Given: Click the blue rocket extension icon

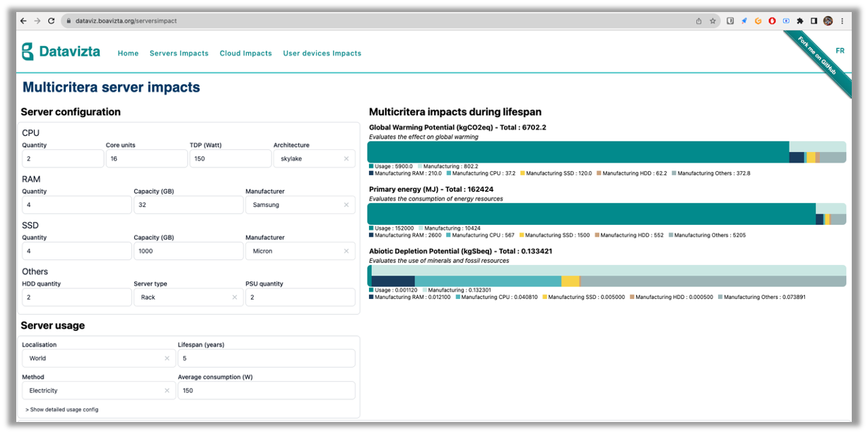Looking at the screenshot, I should pyautogui.click(x=744, y=21).
